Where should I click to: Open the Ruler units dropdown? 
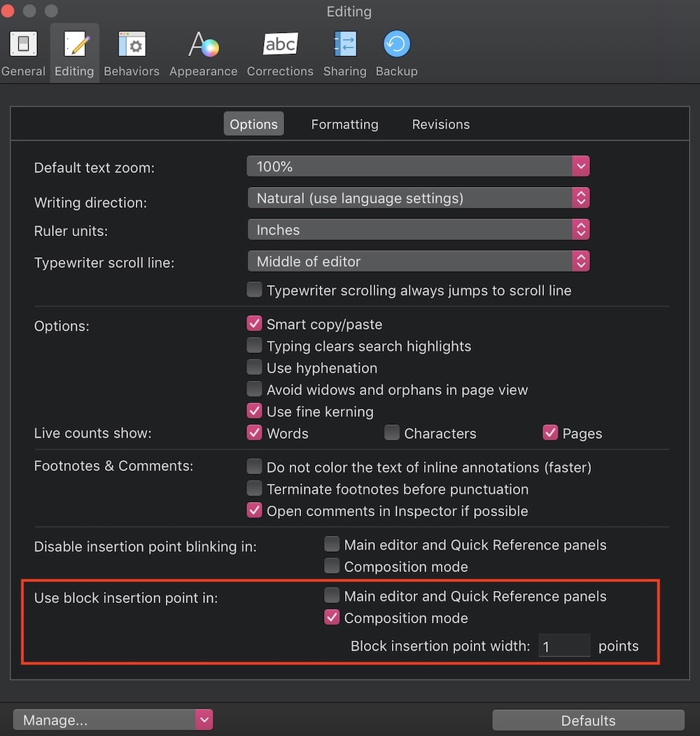click(x=418, y=230)
